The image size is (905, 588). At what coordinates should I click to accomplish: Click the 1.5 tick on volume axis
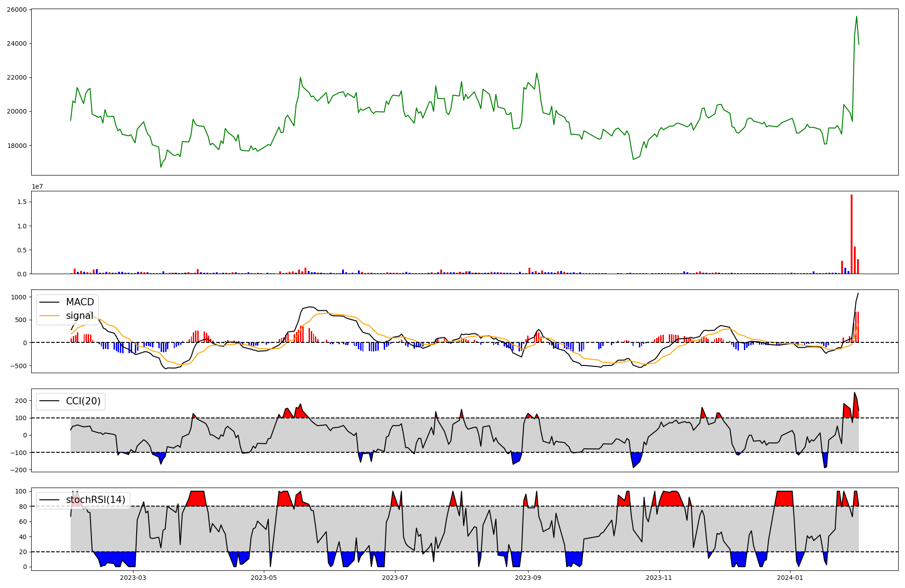[x=21, y=202]
